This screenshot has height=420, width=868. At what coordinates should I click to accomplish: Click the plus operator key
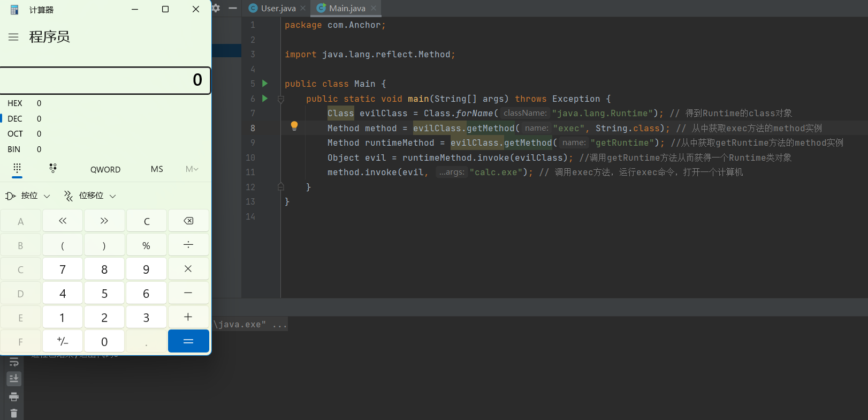(x=188, y=317)
